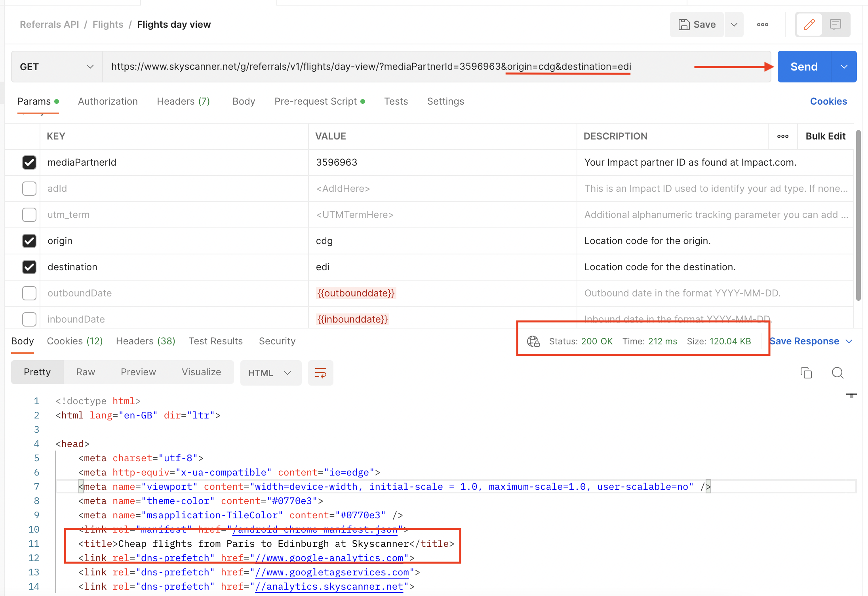Open the three-dot more actions menu near Save

(x=762, y=25)
